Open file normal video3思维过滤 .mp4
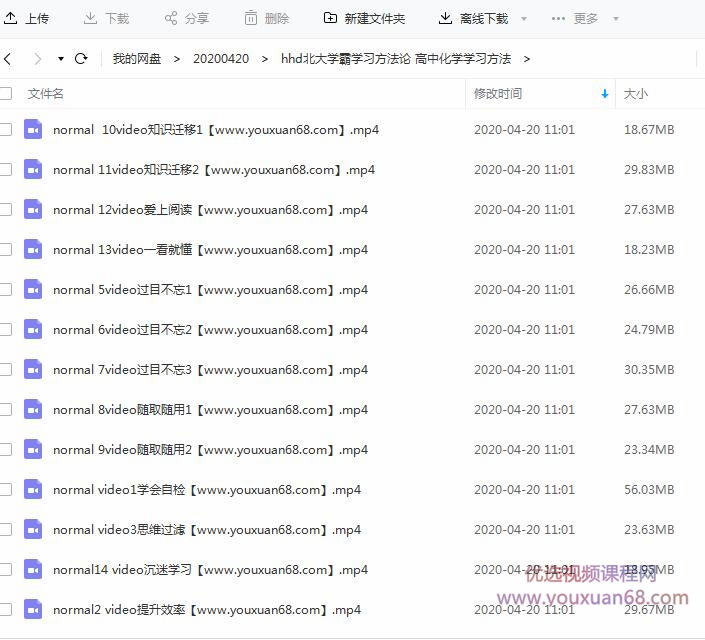Image resolution: width=705 pixels, height=640 pixels. point(207,530)
